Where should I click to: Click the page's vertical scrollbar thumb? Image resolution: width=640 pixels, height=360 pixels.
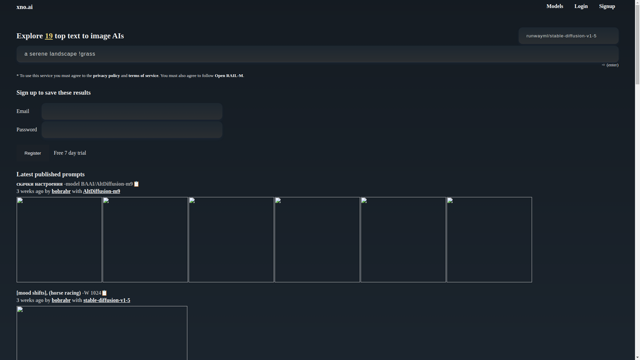[x=637, y=44]
